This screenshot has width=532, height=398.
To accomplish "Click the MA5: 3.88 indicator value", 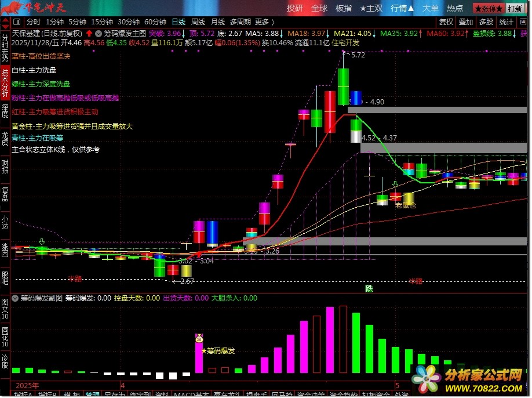I will 264,34.
